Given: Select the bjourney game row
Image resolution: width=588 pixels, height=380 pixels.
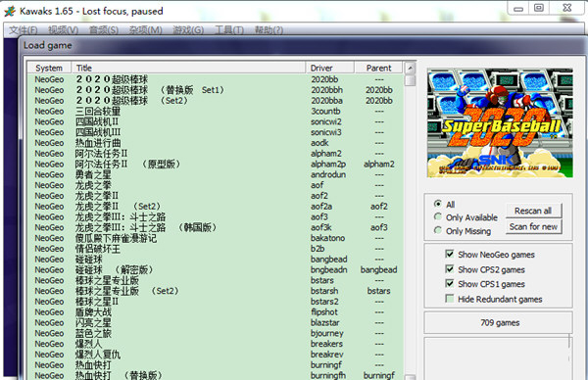Looking at the screenshot, I should point(216,333).
